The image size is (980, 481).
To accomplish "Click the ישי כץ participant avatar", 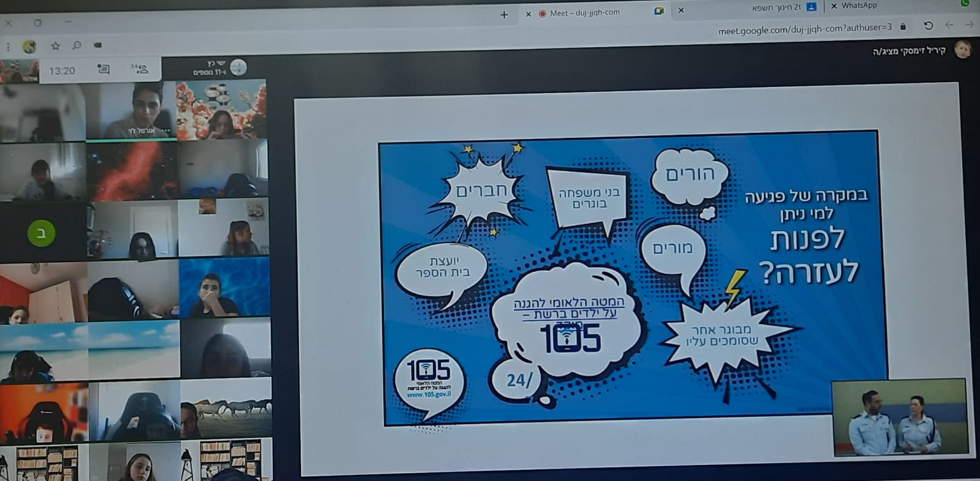I will 238,67.
